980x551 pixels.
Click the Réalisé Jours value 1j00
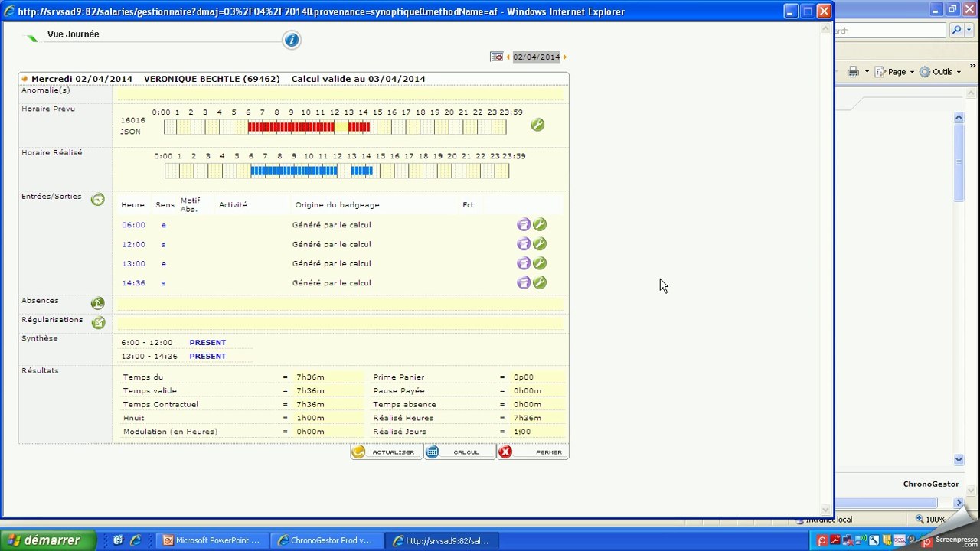click(522, 432)
